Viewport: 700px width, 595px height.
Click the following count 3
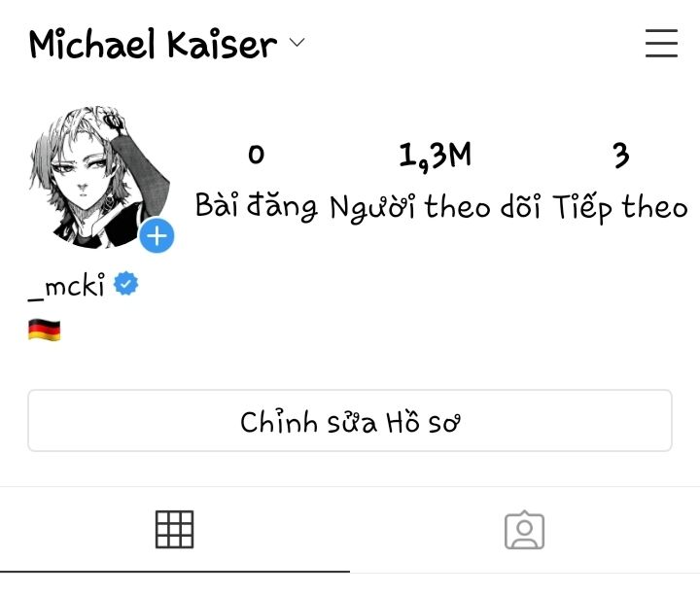(621, 156)
